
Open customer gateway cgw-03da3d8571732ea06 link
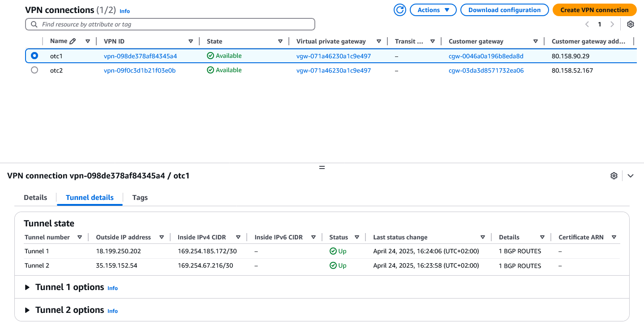pos(486,70)
